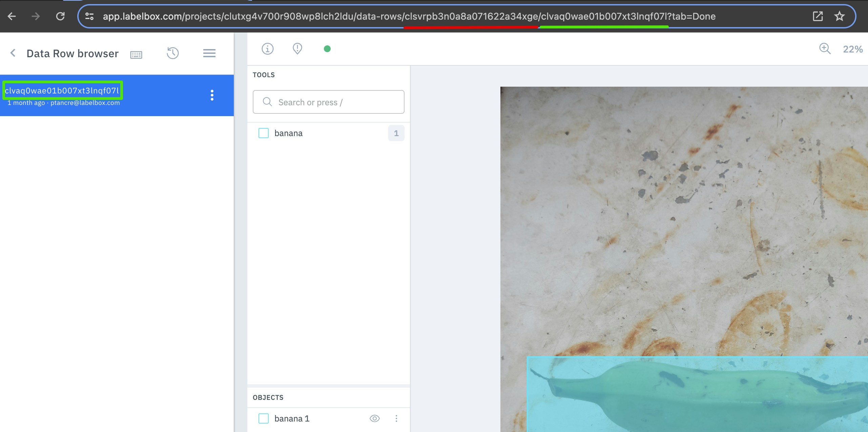Screen dimensions: 868x432
Task: Open the label history clock icon
Action: pos(173,53)
